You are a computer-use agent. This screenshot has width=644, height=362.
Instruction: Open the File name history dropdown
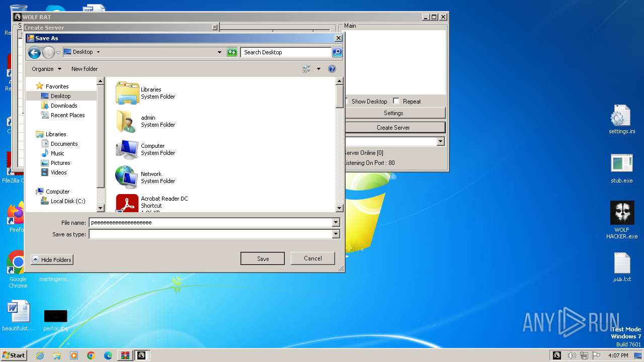(x=336, y=222)
